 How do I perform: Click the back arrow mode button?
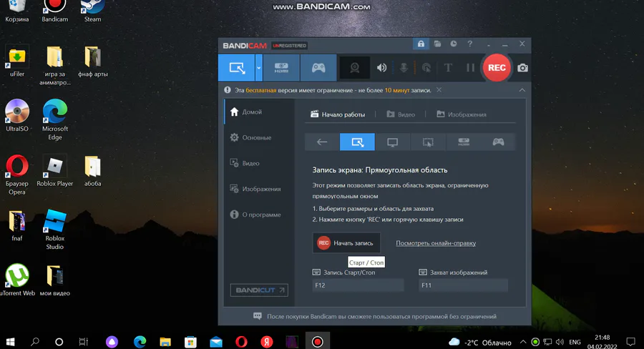[x=322, y=142]
